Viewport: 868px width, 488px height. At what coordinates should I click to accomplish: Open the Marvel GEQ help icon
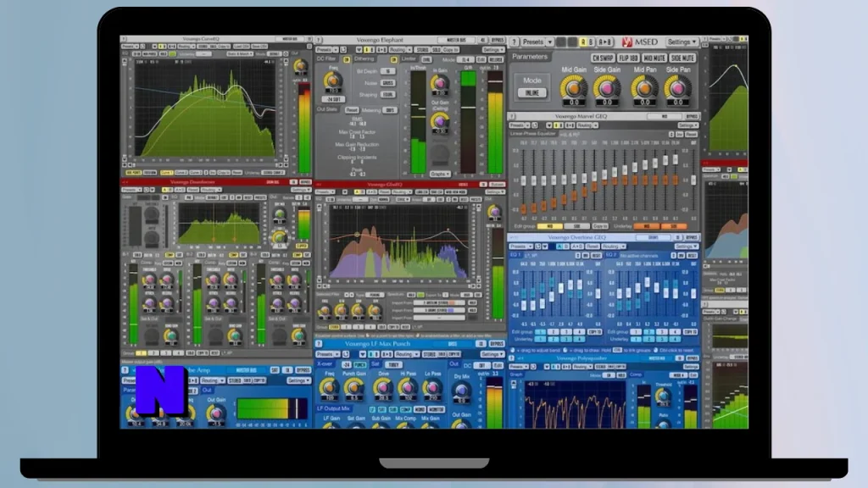point(513,116)
